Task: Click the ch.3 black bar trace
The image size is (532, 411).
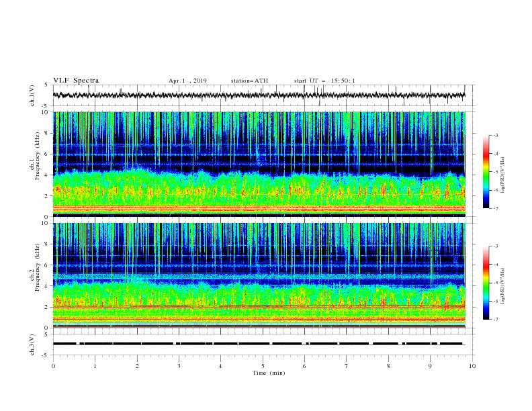Action: pos(259,344)
